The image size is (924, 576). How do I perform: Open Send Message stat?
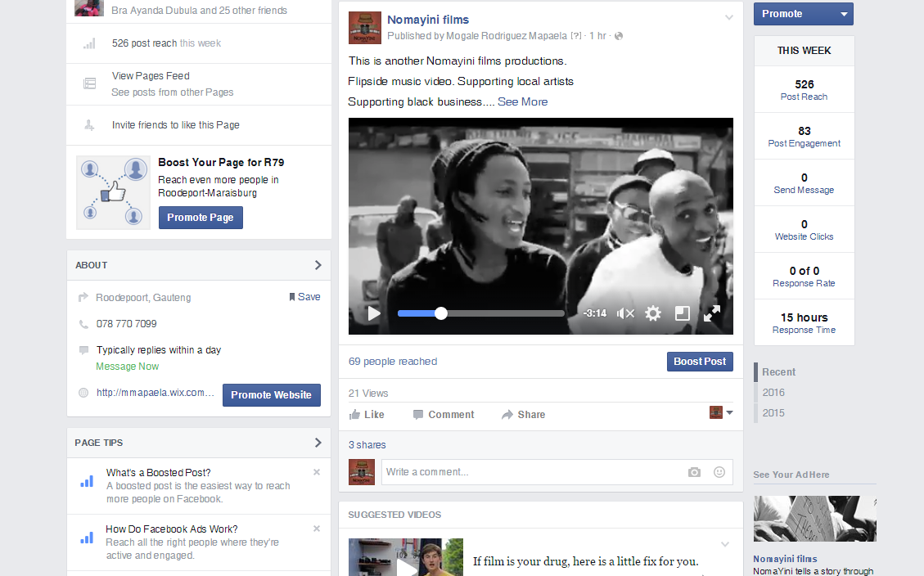(804, 183)
